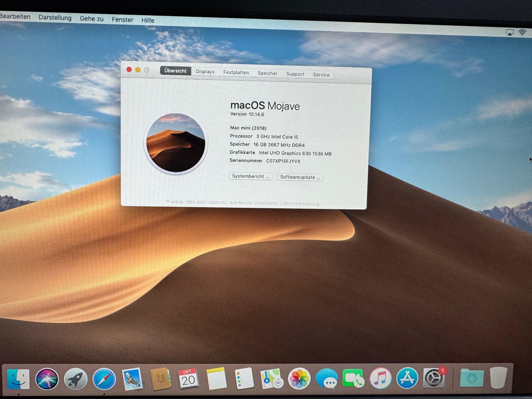The width and height of the screenshot is (532, 399).
Task: Open the Lizenzvereinbarung link
Action: pyautogui.click(x=300, y=204)
